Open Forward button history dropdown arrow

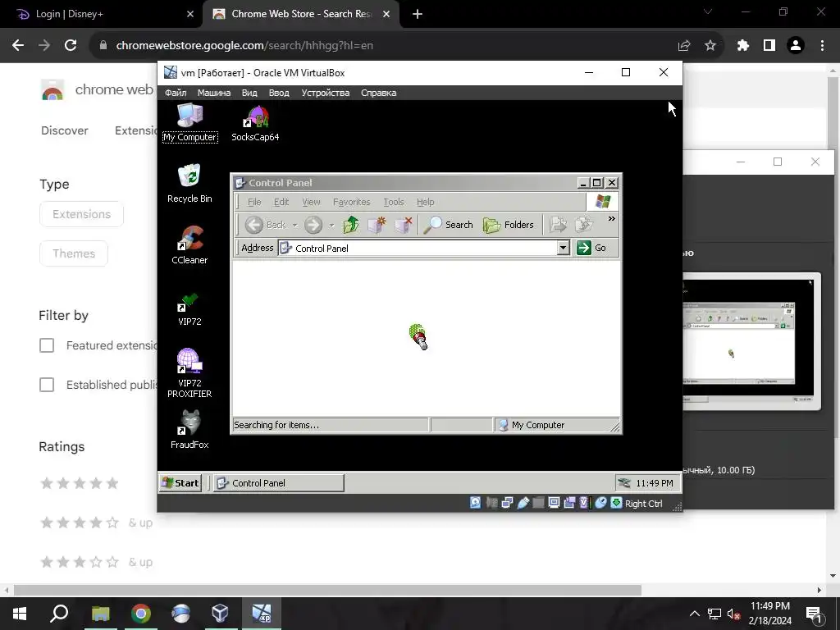coord(332,225)
